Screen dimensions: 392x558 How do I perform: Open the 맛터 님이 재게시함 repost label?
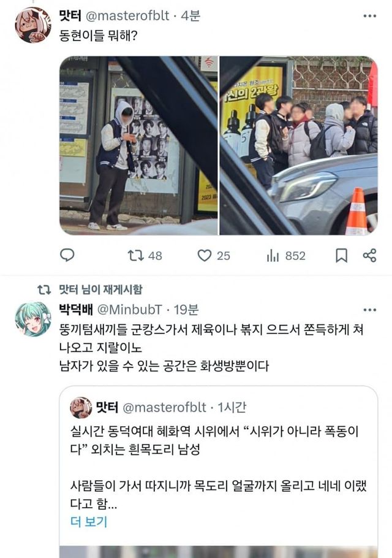(x=100, y=289)
